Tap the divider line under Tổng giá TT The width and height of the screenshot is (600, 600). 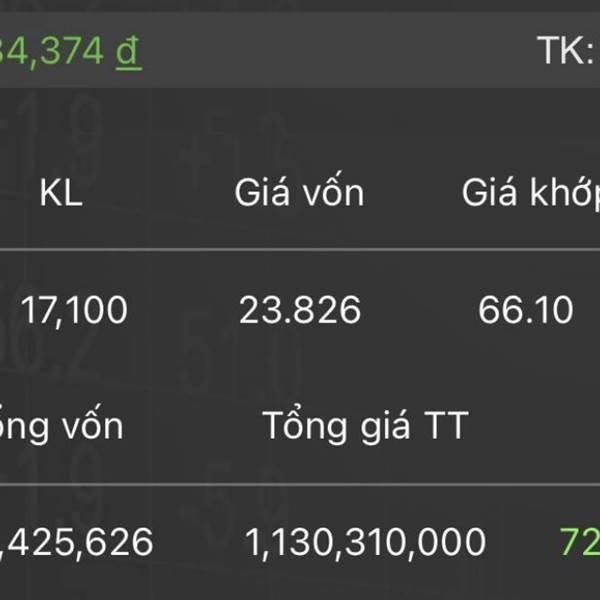300,484
